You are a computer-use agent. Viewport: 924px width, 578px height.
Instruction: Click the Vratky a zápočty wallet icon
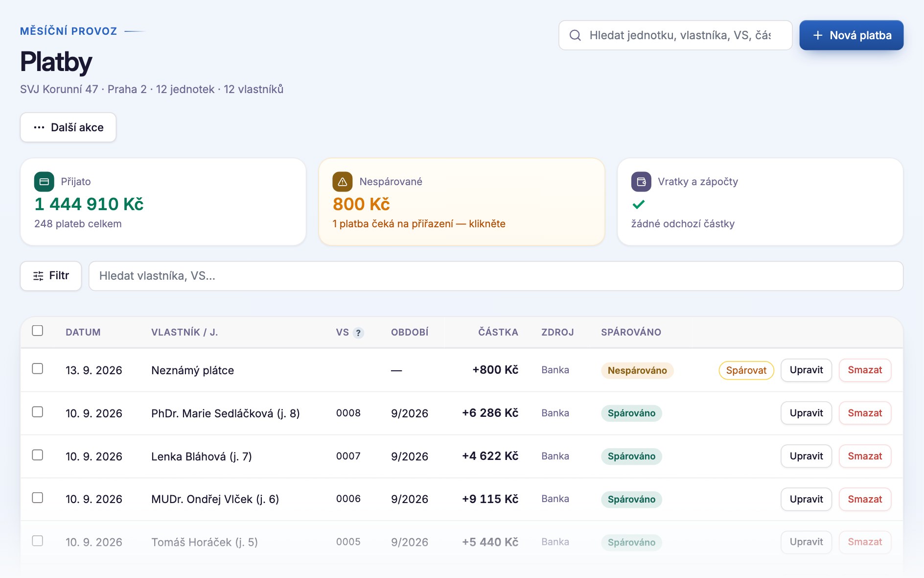641,182
